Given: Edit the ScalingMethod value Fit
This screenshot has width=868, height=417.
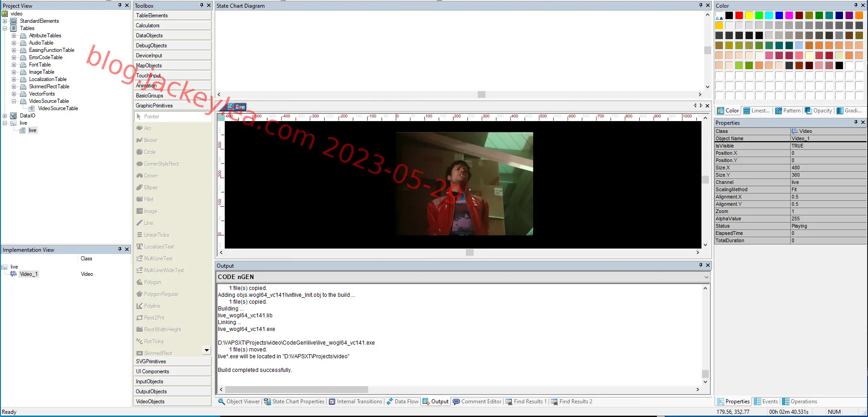Looking at the screenshot, I should pyautogui.click(x=828, y=189).
